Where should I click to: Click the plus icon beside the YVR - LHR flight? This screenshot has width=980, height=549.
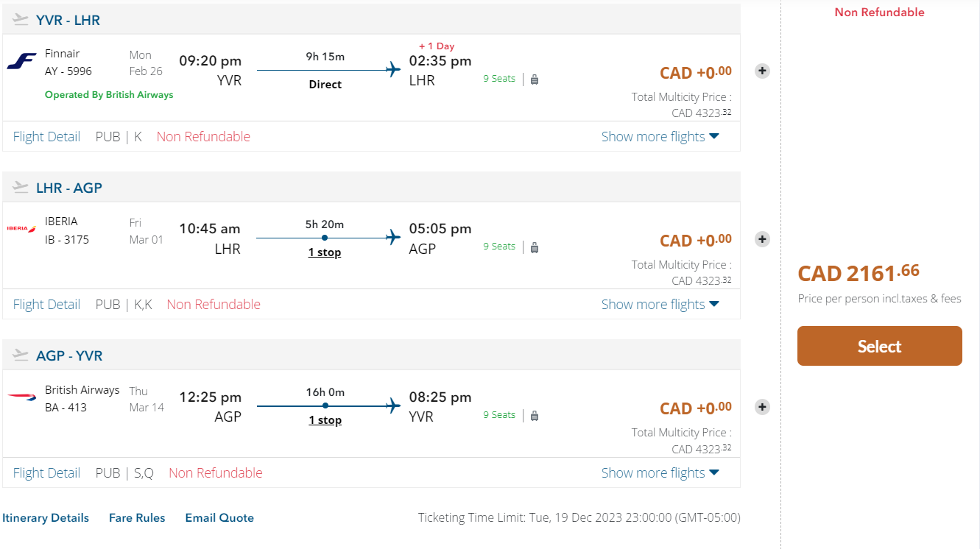coord(763,71)
